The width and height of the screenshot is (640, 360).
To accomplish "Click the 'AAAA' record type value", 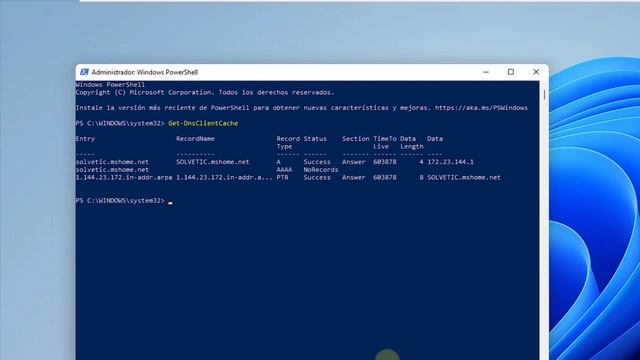I will pyautogui.click(x=284, y=169).
